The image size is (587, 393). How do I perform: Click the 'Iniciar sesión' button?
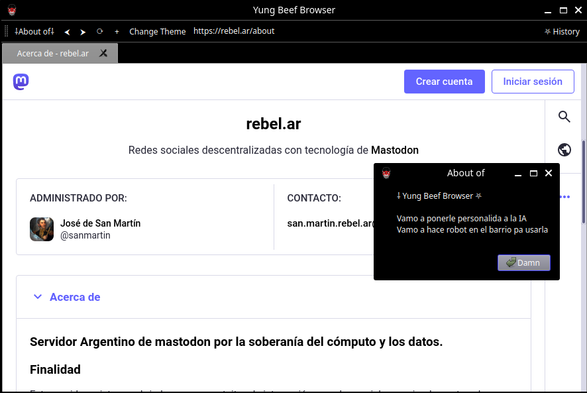point(533,82)
